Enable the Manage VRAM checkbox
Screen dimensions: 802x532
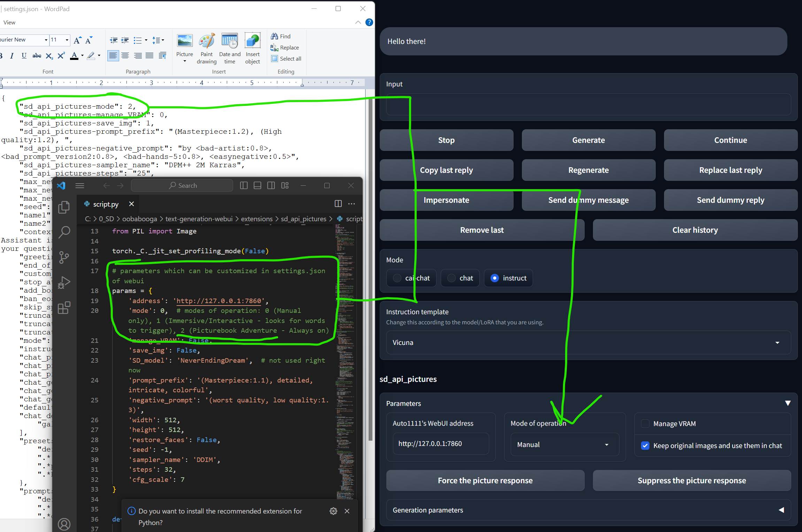[645, 424]
